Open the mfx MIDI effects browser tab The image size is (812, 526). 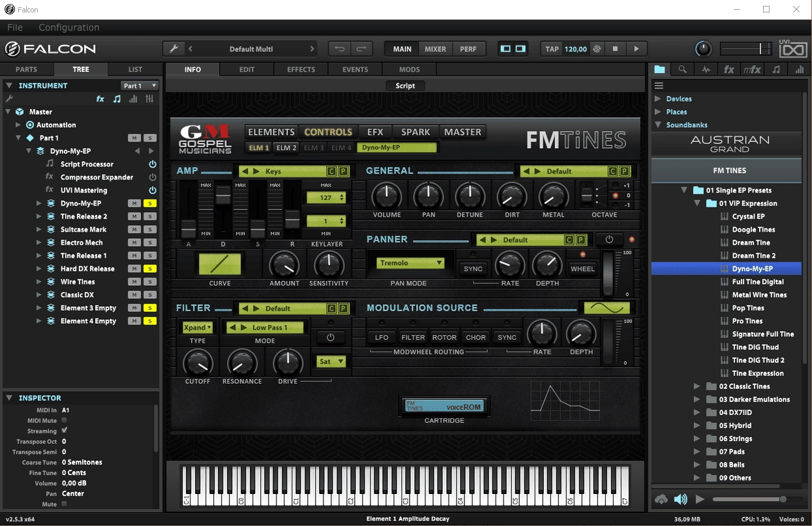click(x=752, y=70)
